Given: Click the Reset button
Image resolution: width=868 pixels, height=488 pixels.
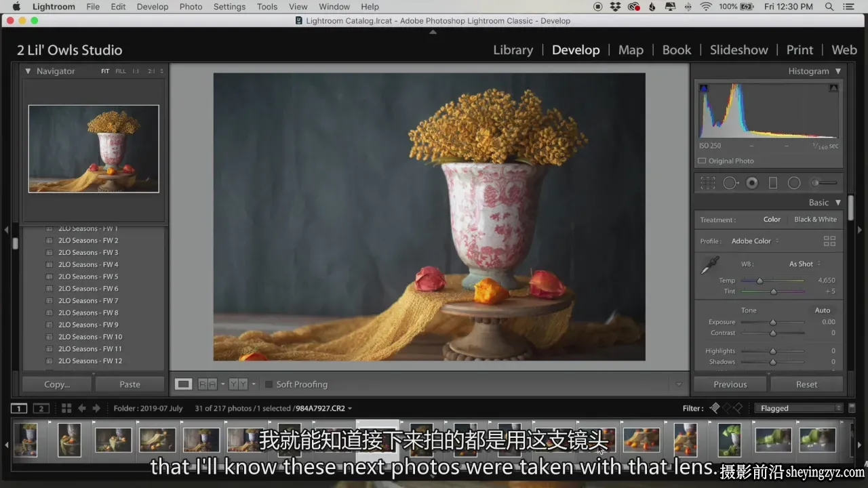Looking at the screenshot, I should click(x=807, y=384).
